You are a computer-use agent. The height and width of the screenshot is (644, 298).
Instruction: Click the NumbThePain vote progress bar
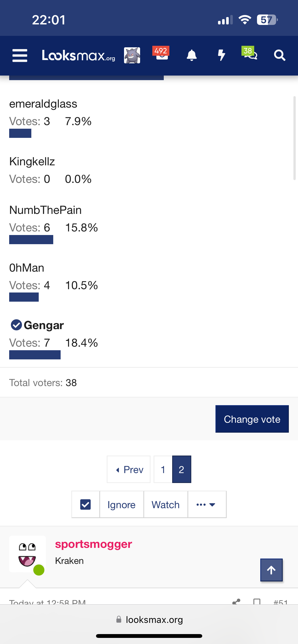tap(31, 240)
